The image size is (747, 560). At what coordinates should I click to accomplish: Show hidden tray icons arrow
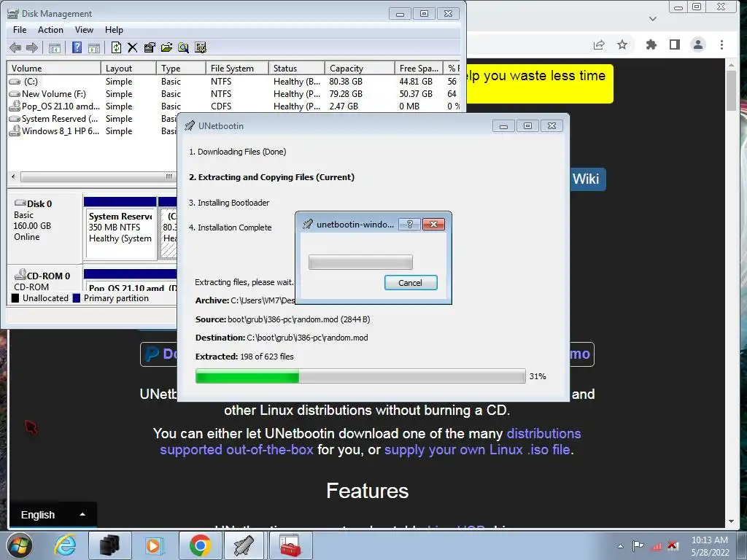point(620,546)
